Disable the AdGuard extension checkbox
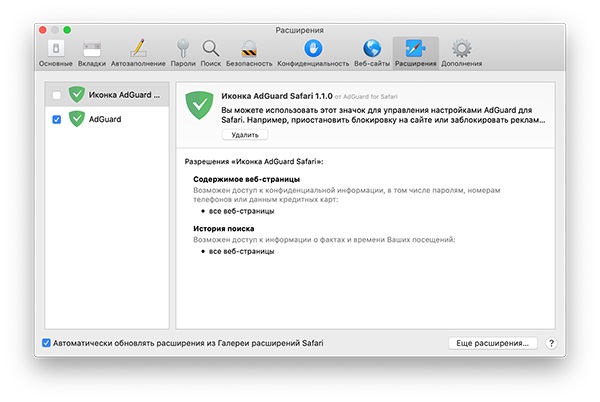The image size is (600, 402). [57, 120]
